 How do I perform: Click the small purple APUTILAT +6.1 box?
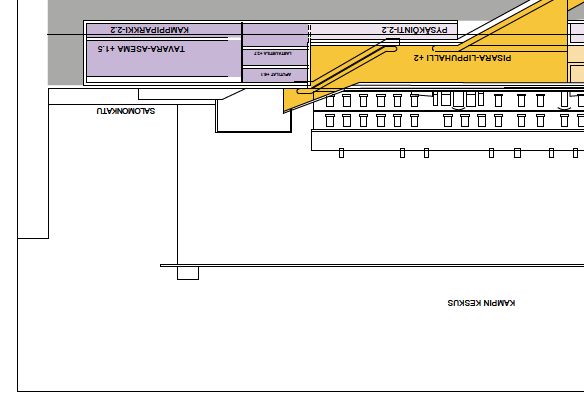(x=275, y=75)
